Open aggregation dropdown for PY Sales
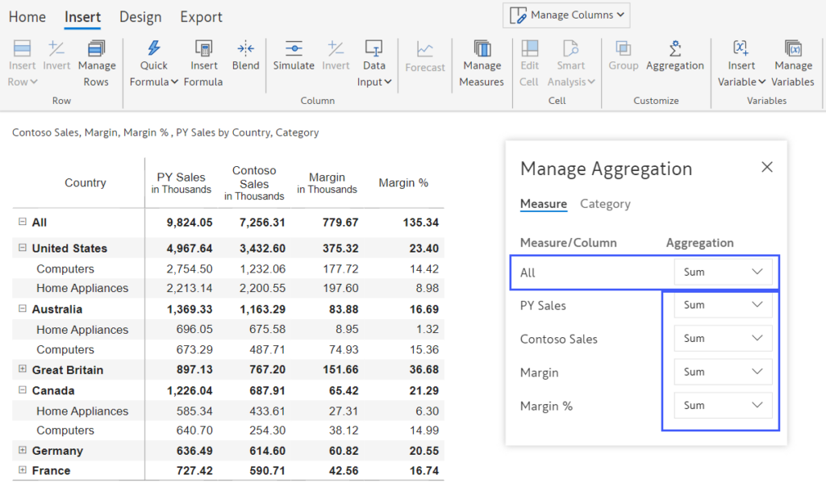The height and width of the screenshot is (504, 826). click(723, 304)
